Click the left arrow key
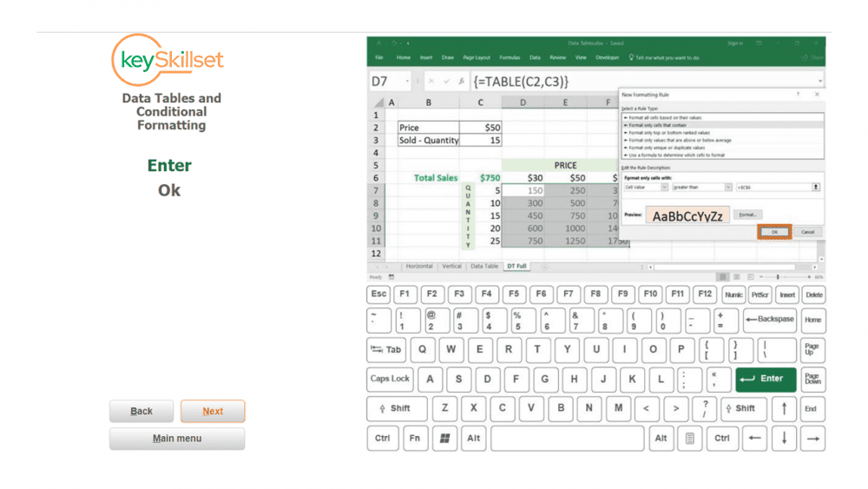Viewport: 868px width, 489px height. (x=754, y=438)
